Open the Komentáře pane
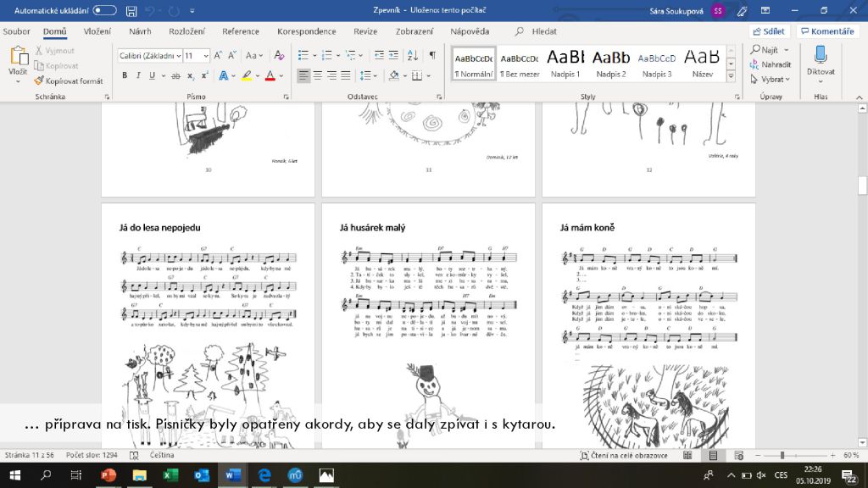Image resolution: width=868 pixels, height=488 pixels. tap(827, 31)
